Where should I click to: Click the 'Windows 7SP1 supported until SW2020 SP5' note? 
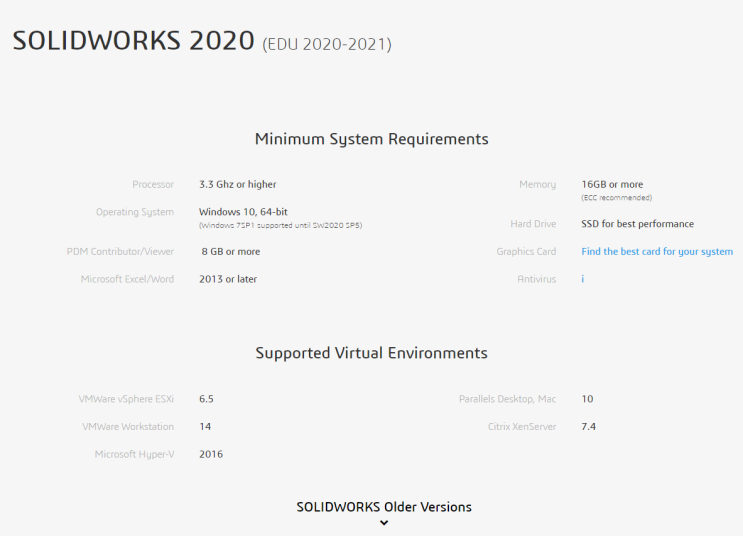pyautogui.click(x=281, y=226)
